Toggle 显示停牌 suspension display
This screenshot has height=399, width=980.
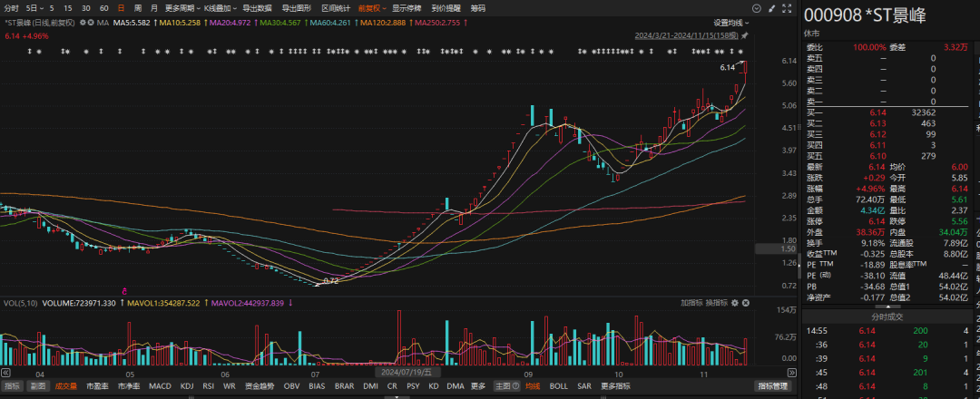tap(406, 7)
